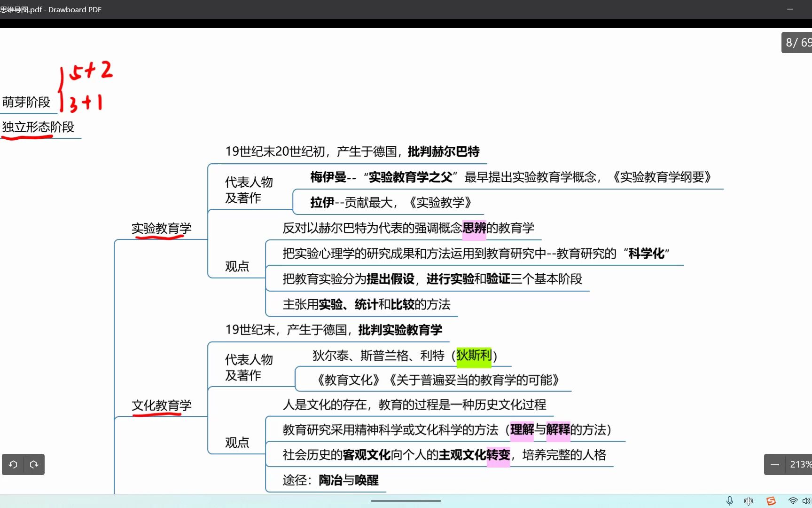This screenshot has height=508, width=812.
Task: Open the 213% zoom level field
Action: pos(800,464)
